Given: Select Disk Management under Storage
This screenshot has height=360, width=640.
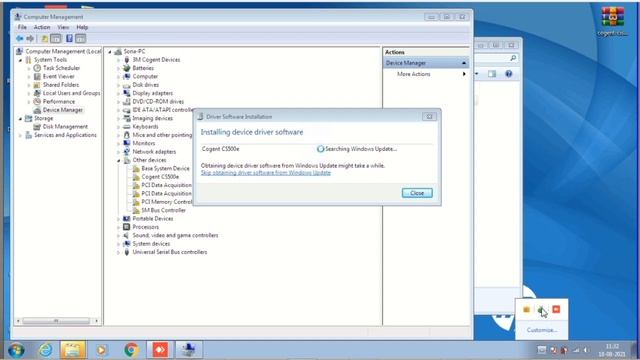Looking at the screenshot, I should [65, 127].
